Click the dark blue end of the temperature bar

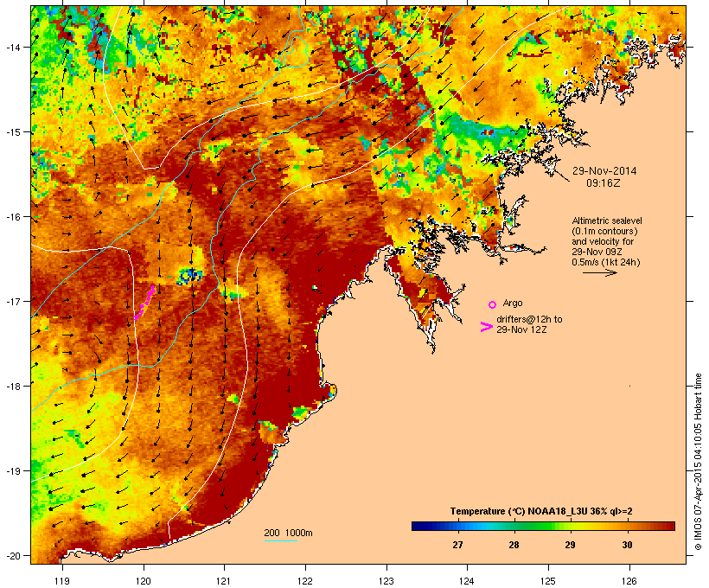coord(418,526)
